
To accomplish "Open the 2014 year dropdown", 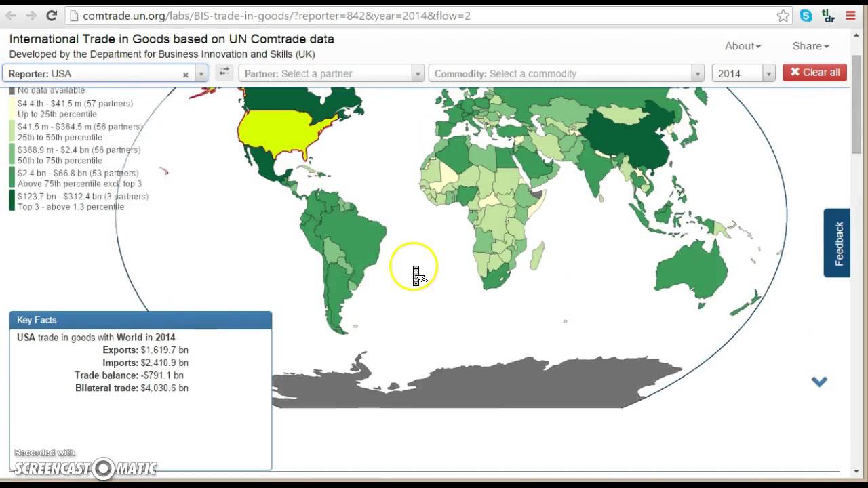I will 743,74.
